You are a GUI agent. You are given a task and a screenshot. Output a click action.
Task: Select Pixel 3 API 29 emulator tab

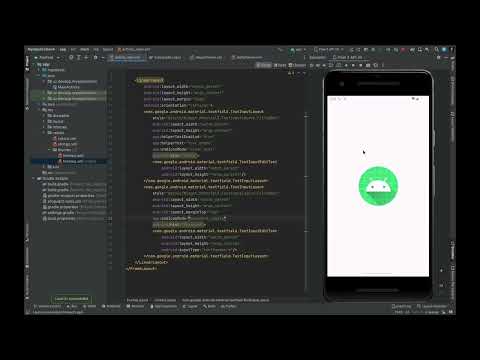347,58
